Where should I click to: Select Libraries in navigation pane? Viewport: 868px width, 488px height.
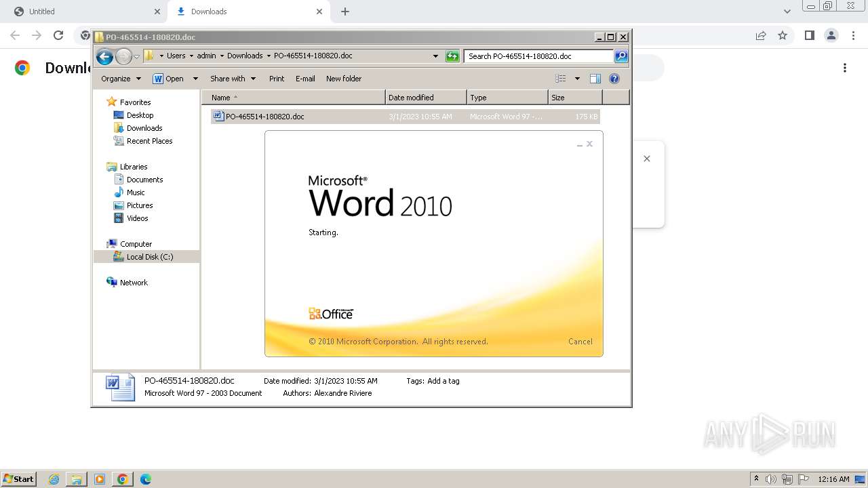click(x=134, y=167)
